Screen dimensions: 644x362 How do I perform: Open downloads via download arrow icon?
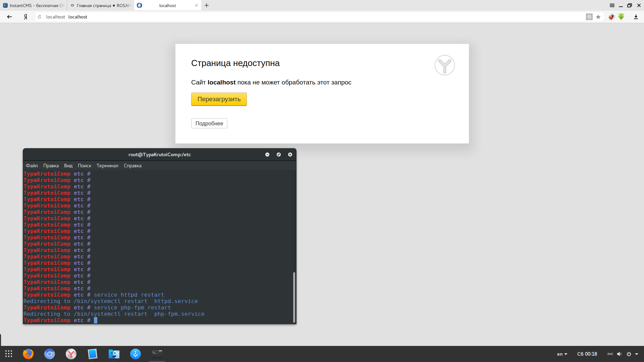(636, 17)
